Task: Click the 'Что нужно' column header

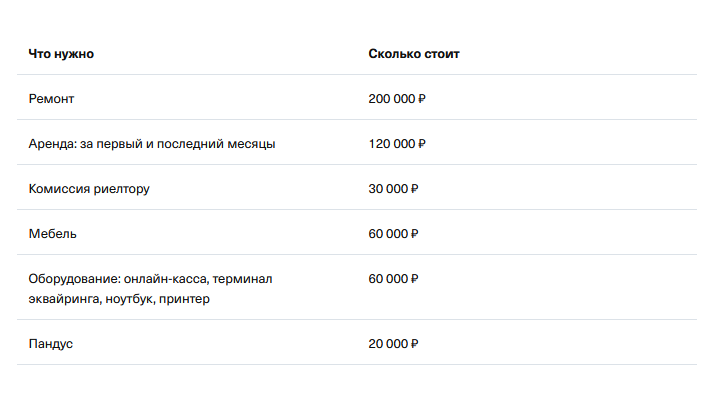Action: [x=61, y=54]
